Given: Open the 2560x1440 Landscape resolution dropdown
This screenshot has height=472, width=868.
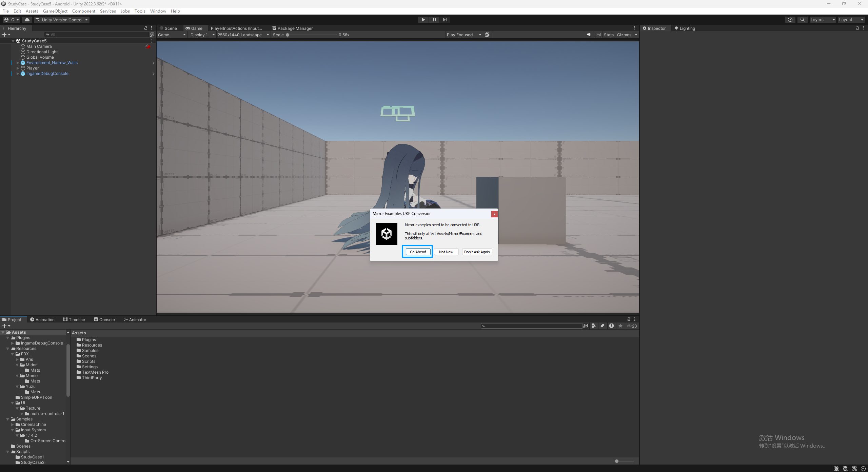Looking at the screenshot, I should 243,35.
